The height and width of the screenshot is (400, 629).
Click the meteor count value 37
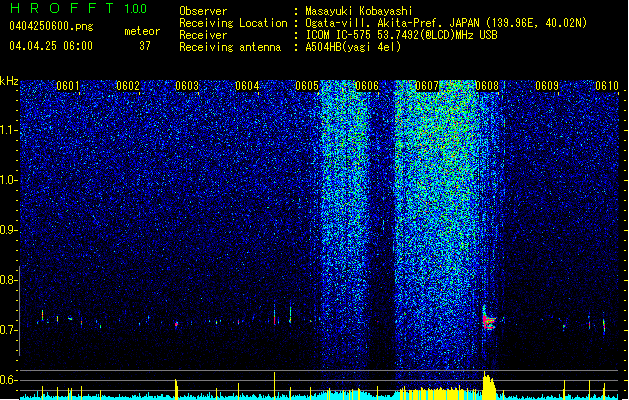[145, 46]
